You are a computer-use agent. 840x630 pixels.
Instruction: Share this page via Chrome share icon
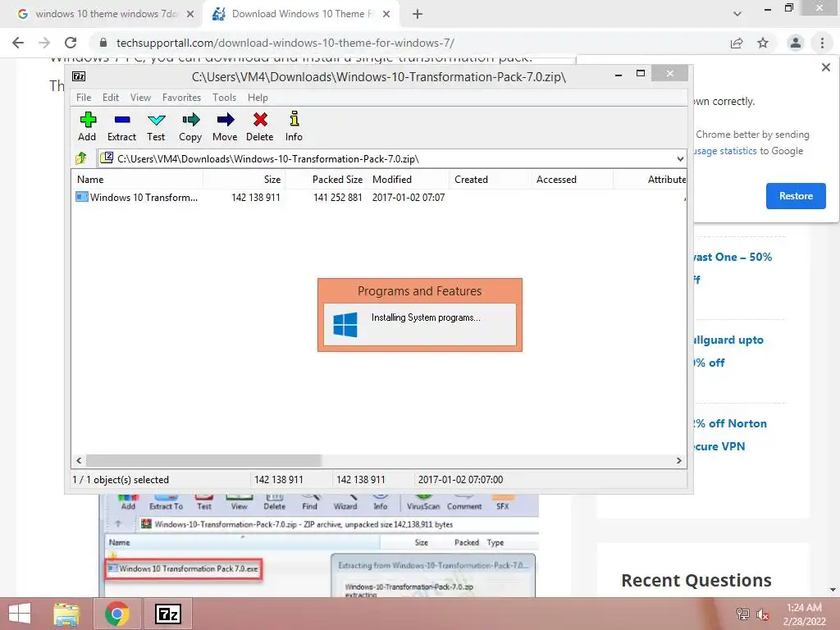pyautogui.click(x=737, y=43)
